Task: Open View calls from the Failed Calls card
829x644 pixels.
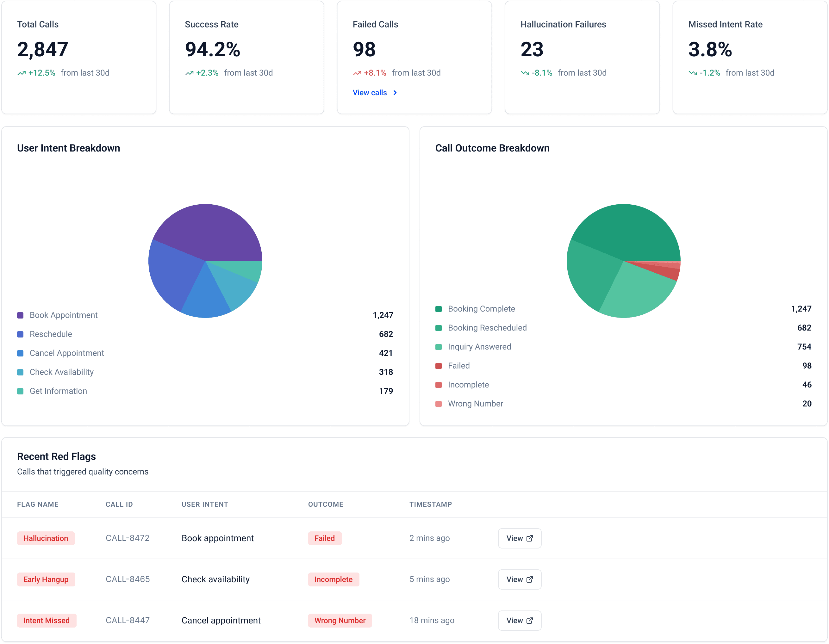Action: coord(370,93)
